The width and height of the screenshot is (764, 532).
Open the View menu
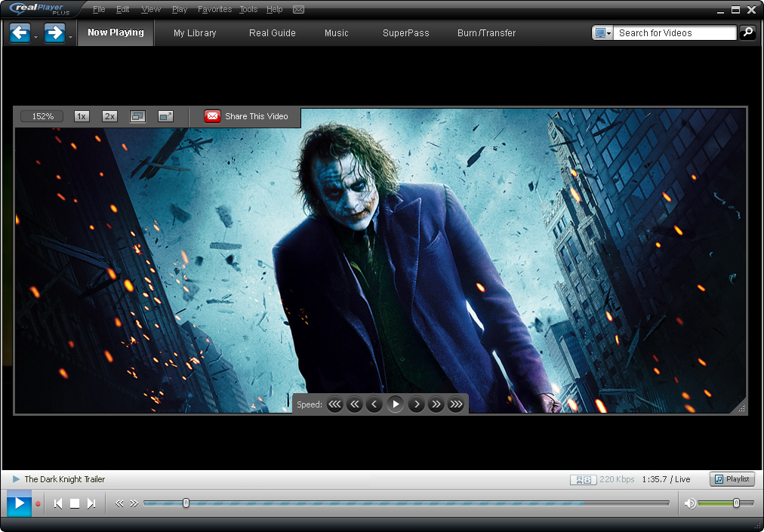pos(151,9)
